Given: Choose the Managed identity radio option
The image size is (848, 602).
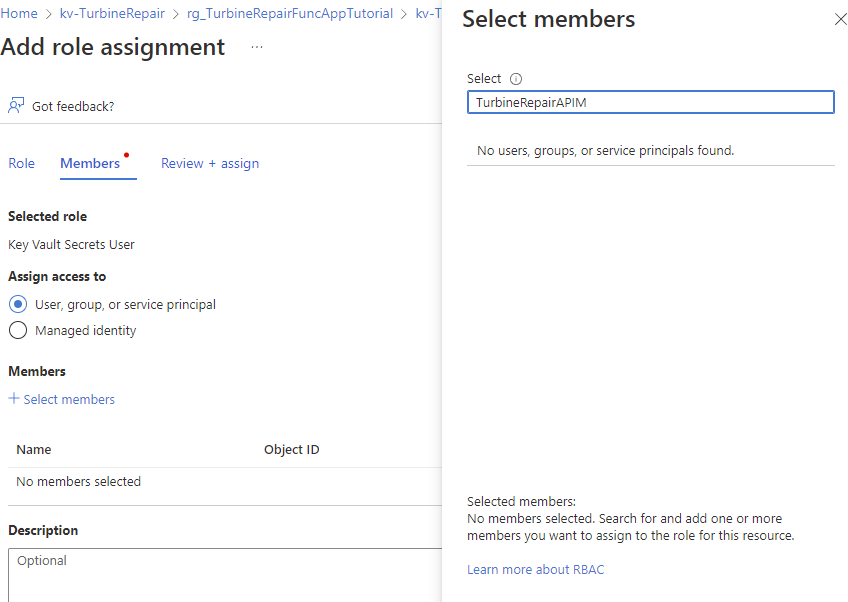Looking at the screenshot, I should pyautogui.click(x=18, y=330).
